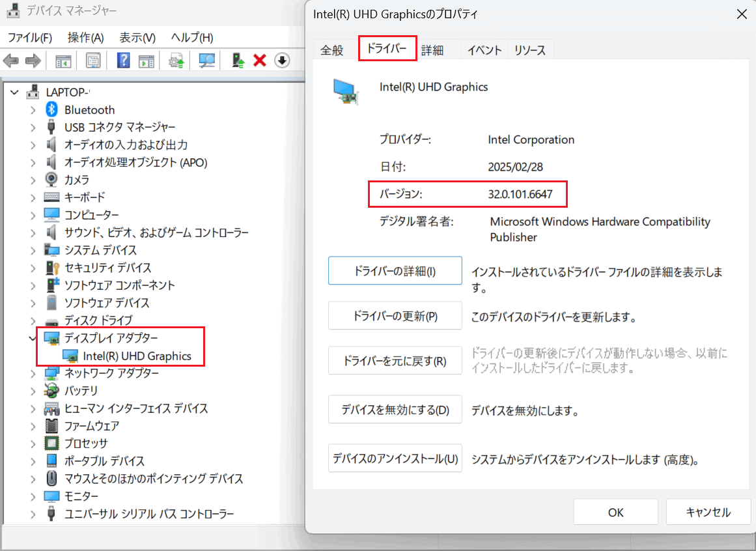Click the blue question mark Help icon

click(124, 61)
